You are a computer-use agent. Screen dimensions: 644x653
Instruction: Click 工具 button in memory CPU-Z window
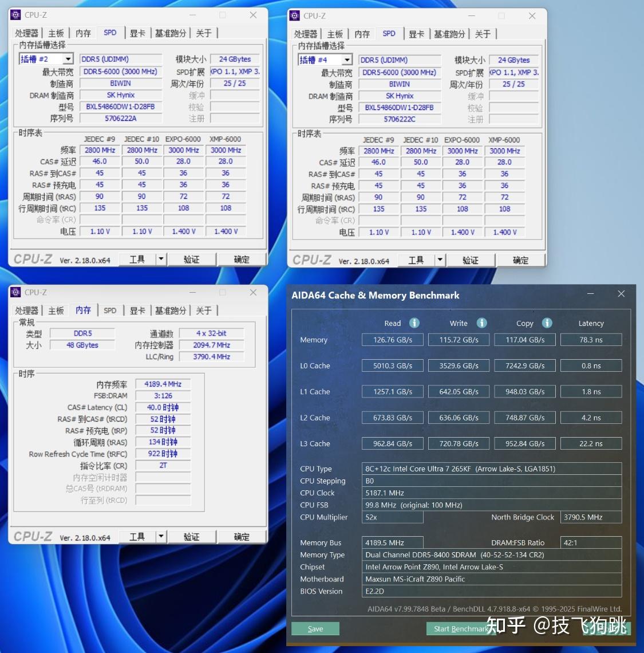click(x=137, y=536)
